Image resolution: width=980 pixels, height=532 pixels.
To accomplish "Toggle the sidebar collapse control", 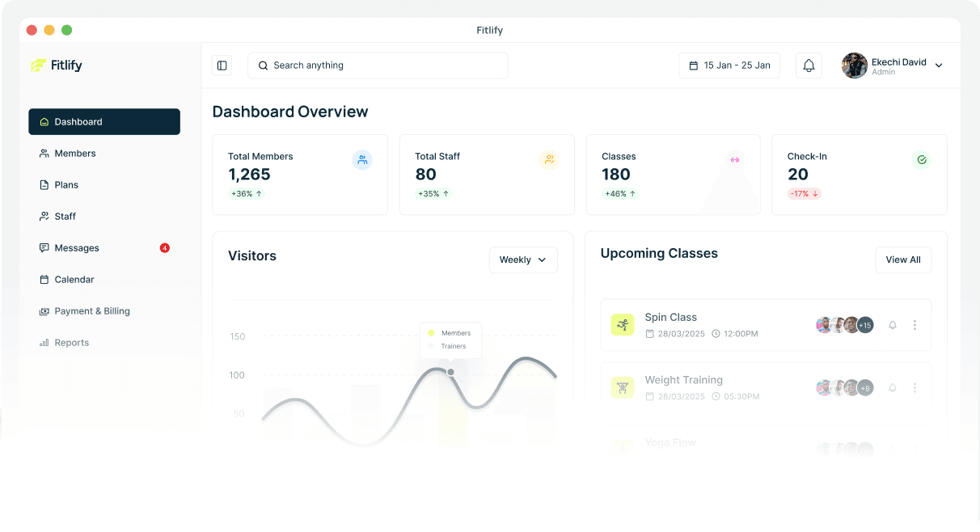I will 222,65.
